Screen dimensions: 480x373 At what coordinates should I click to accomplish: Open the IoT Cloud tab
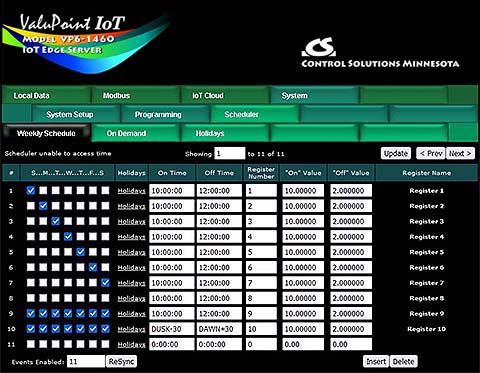click(x=225, y=95)
